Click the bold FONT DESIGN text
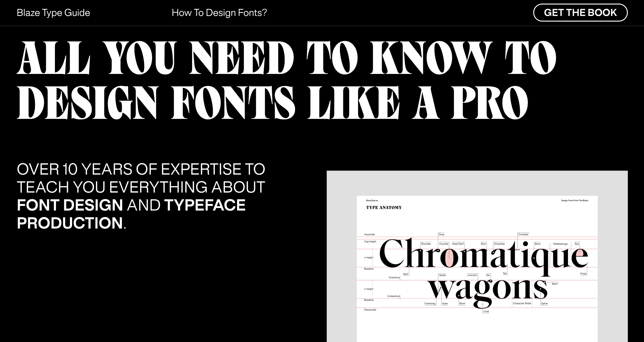The height and width of the screenshot is (342, 644). (x=70, y=205)
